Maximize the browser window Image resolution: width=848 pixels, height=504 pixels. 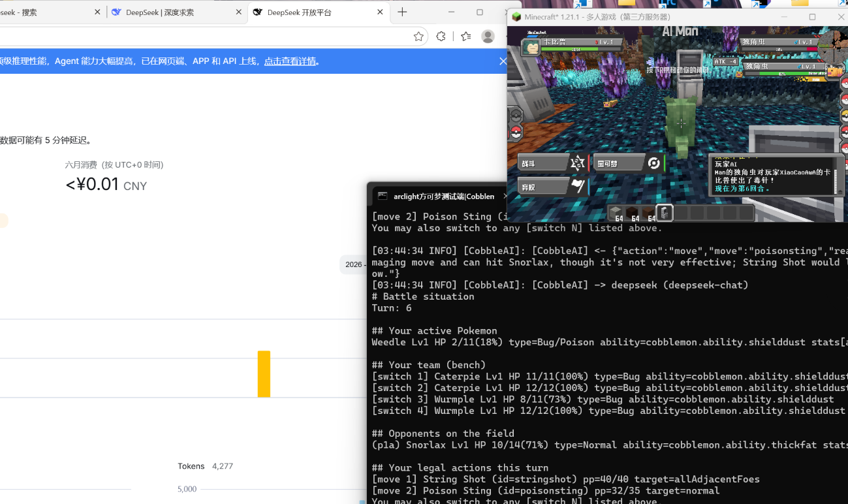coord(480,12)
